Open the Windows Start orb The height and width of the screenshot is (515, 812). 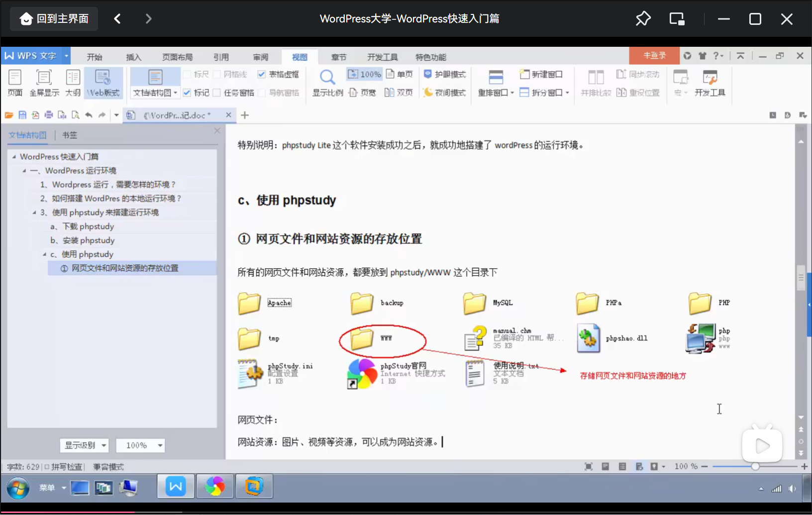(18, 488)
